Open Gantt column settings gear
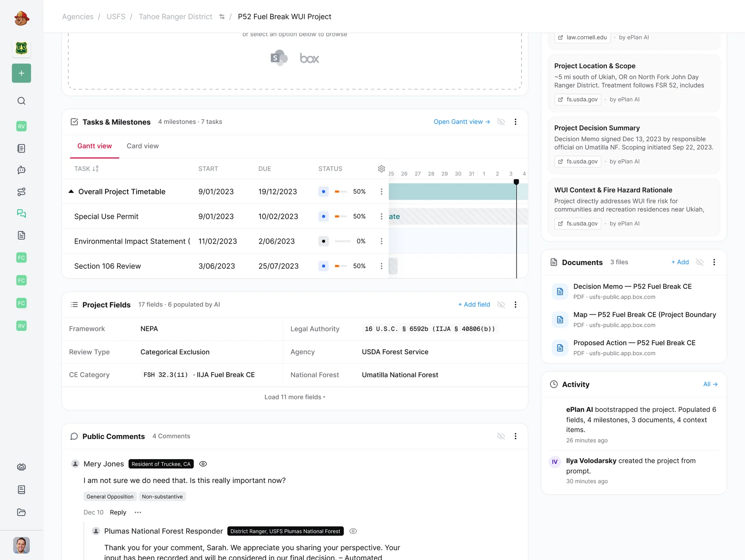 382,169
